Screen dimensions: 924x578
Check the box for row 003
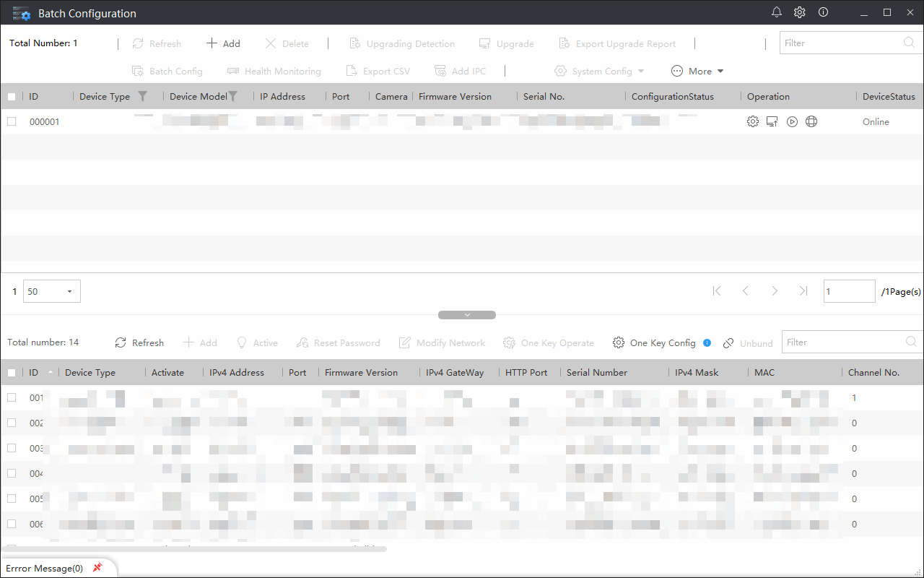pos(12,448)
